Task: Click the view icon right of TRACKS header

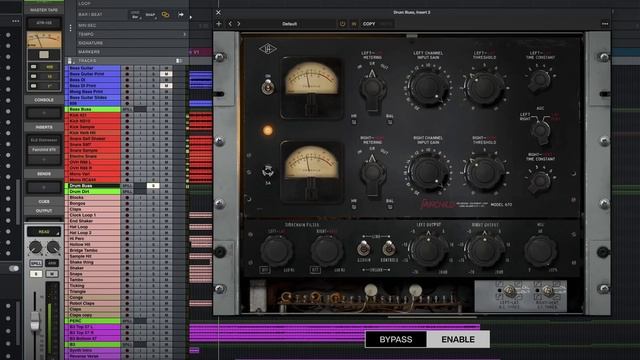Action: click(x=179, y=60)
